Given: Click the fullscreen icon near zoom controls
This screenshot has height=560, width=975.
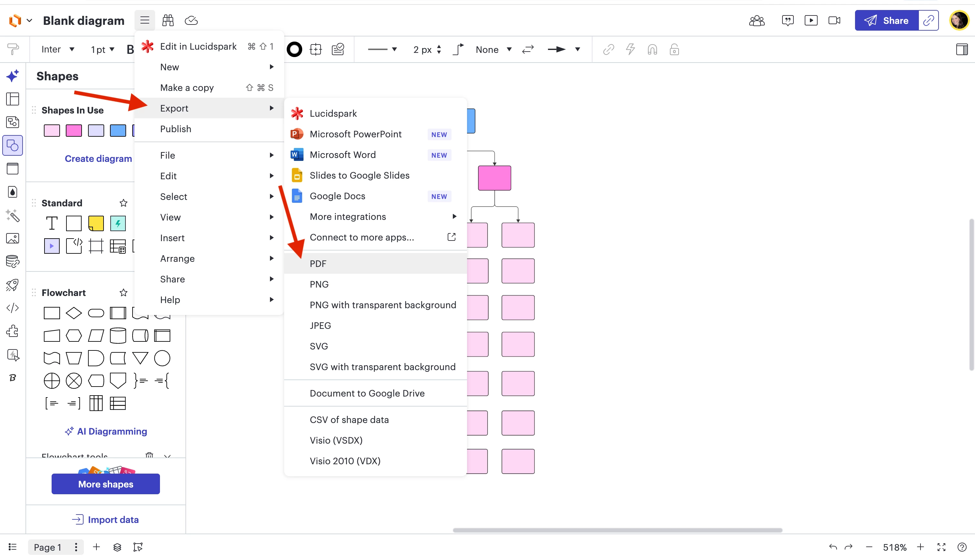Looking at the screenshot, I should (x=941, y=547).
